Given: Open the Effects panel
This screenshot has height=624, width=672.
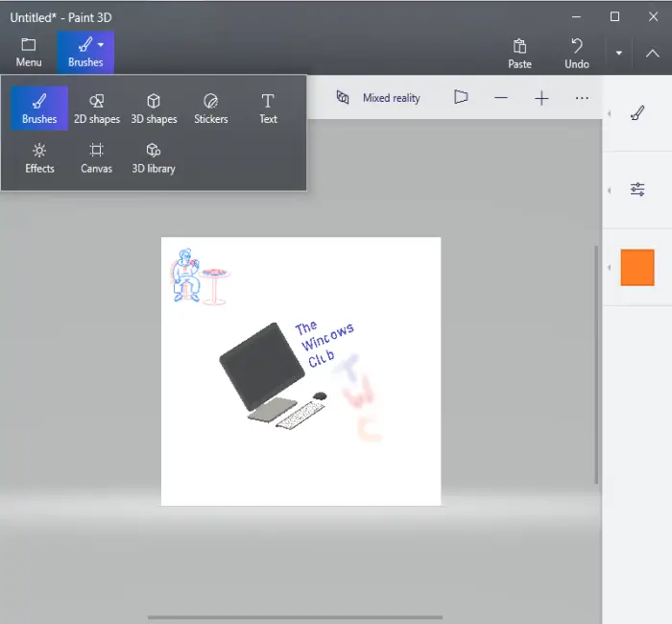Looking at the screenshot, I should coord(39,157).
